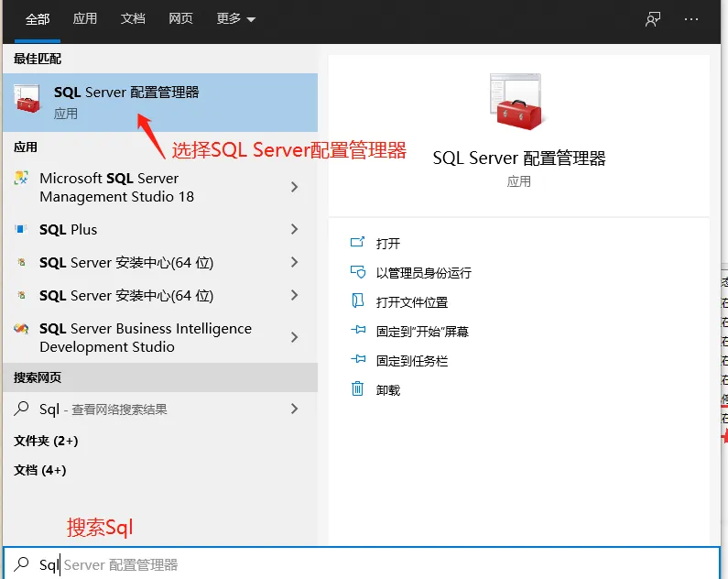Click 以管理员身份运行 action

pos(423,273)
